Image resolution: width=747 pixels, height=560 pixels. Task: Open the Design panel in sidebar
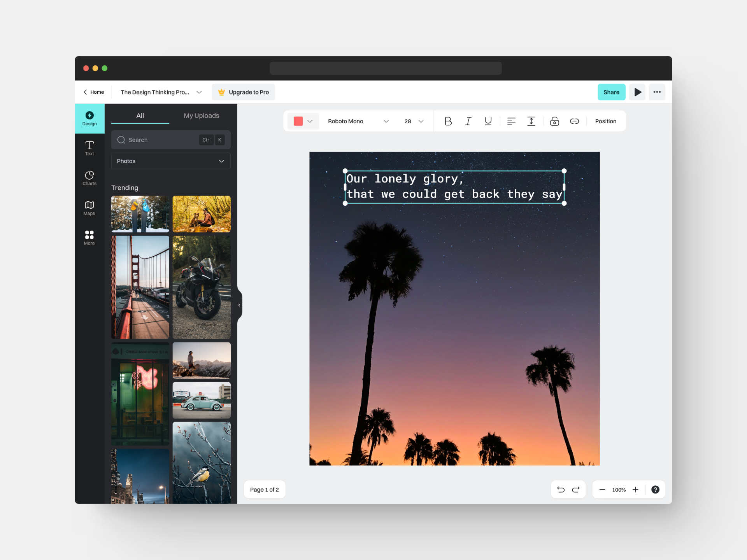[x=89, y=119]
